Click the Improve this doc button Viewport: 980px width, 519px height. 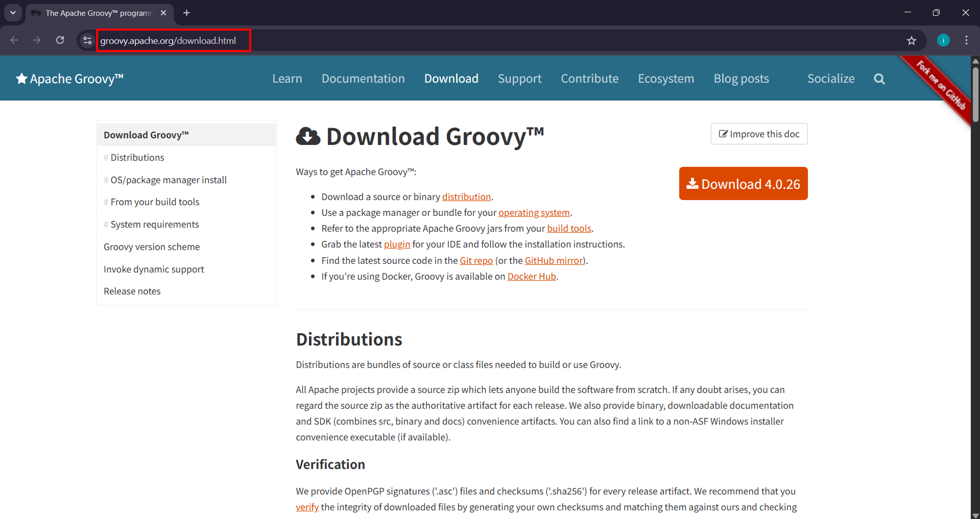pos(759,134)
